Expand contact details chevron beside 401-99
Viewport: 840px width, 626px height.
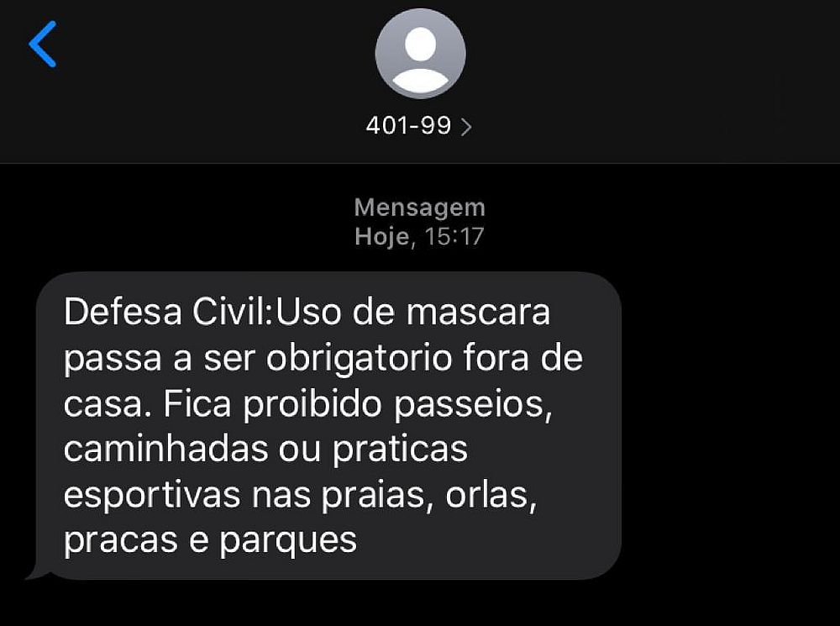(x=466, y=127)
